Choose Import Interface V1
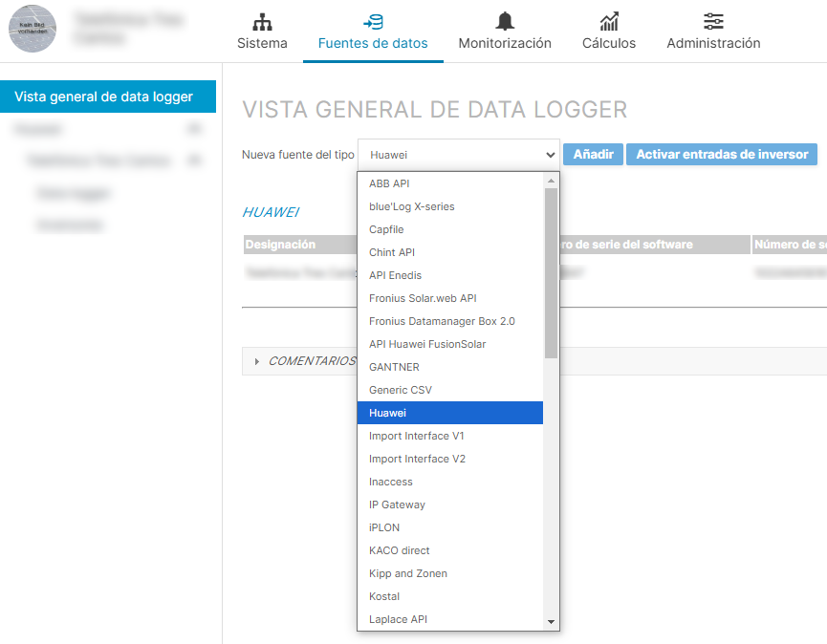Screen dimensions: 827x644 point(450,436)
